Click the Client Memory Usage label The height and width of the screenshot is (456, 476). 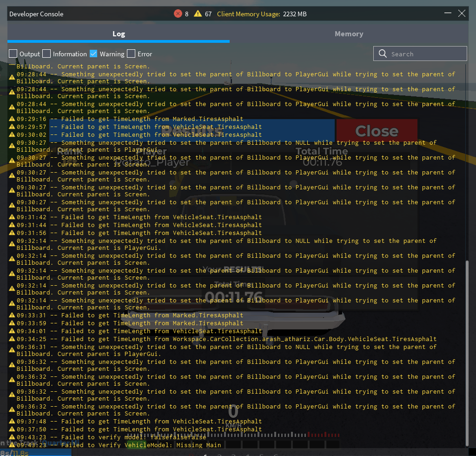click(x=248, y=14)
